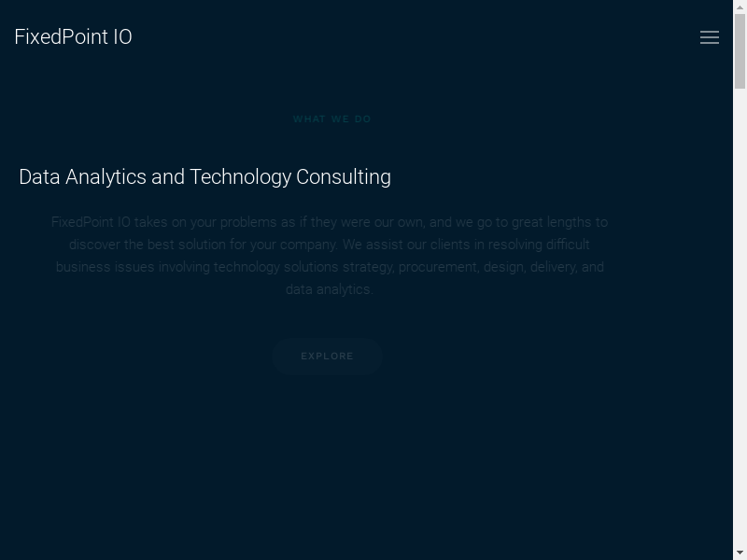Click the FixedPoint IO site logo

pyautogui.click(x=74, y=37)
